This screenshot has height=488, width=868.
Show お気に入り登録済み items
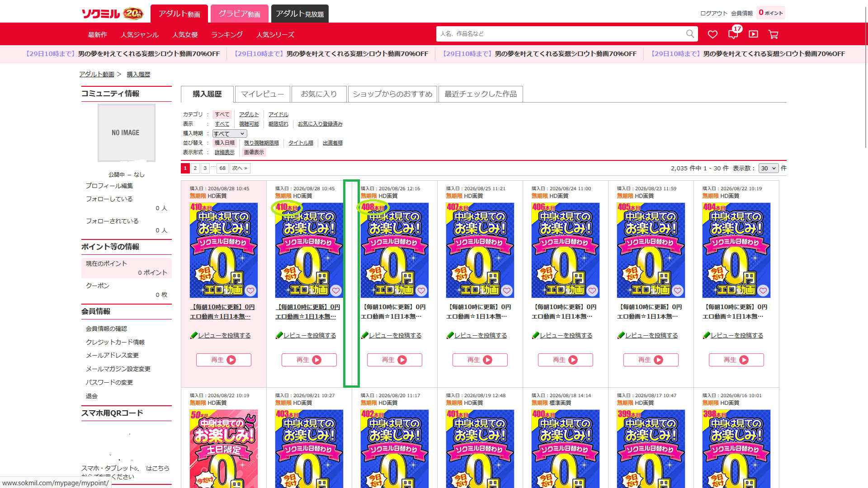click(x=320, y=124)
